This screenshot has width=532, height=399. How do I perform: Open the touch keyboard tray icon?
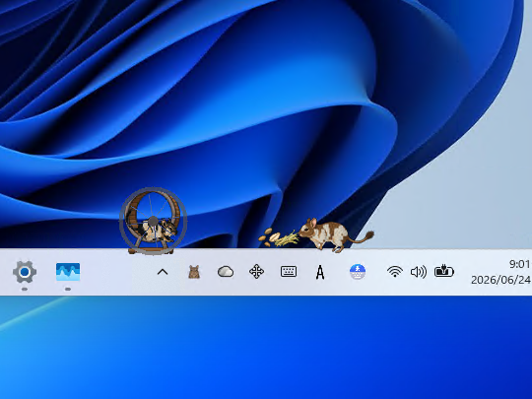pos(289,272)
